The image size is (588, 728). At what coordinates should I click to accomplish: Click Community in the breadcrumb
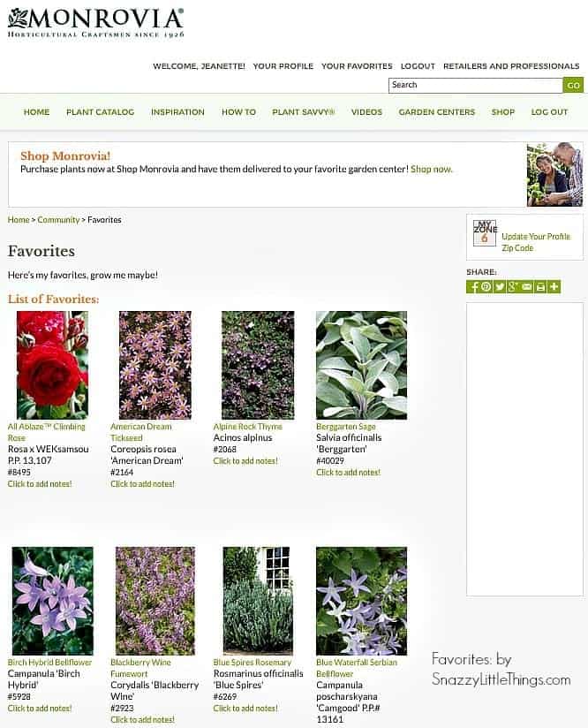pyautogui.click(x=58, y=220)
